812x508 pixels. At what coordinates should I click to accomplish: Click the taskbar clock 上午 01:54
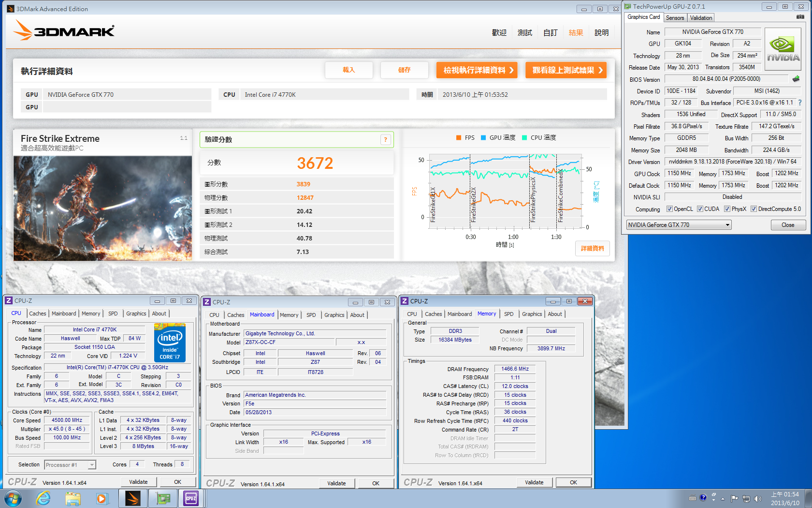785,494
